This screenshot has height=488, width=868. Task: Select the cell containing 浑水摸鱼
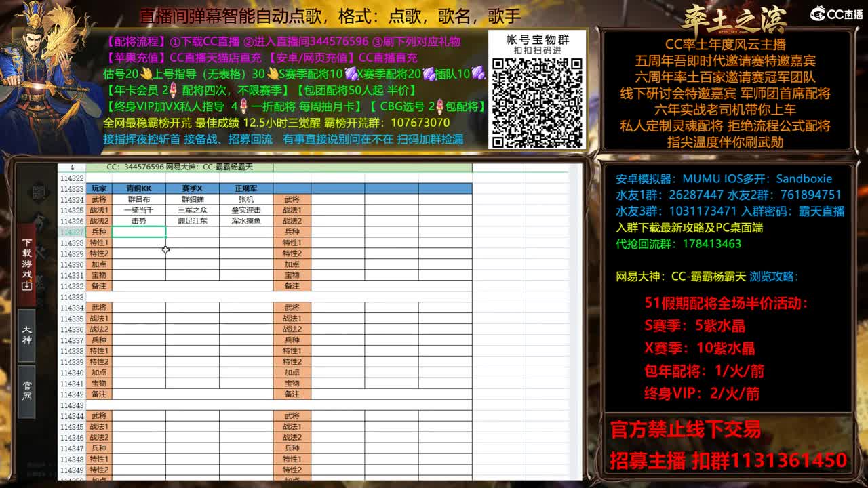246,221
